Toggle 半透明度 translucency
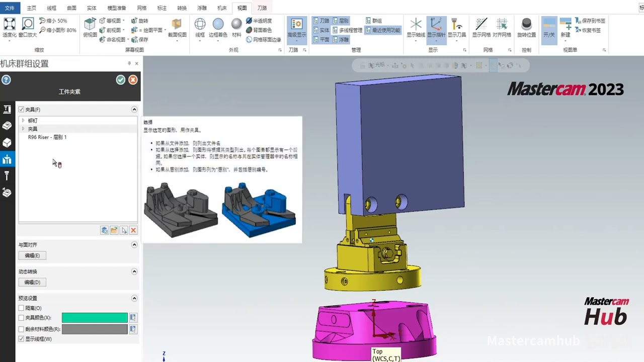 (259, 21)
